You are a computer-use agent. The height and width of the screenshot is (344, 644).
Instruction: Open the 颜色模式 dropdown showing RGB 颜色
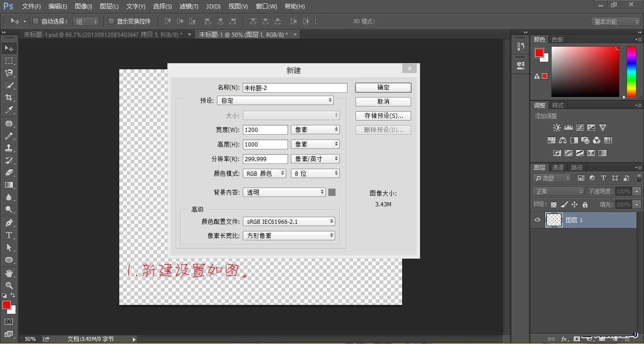pyautogui.click(x=264, y=173)
